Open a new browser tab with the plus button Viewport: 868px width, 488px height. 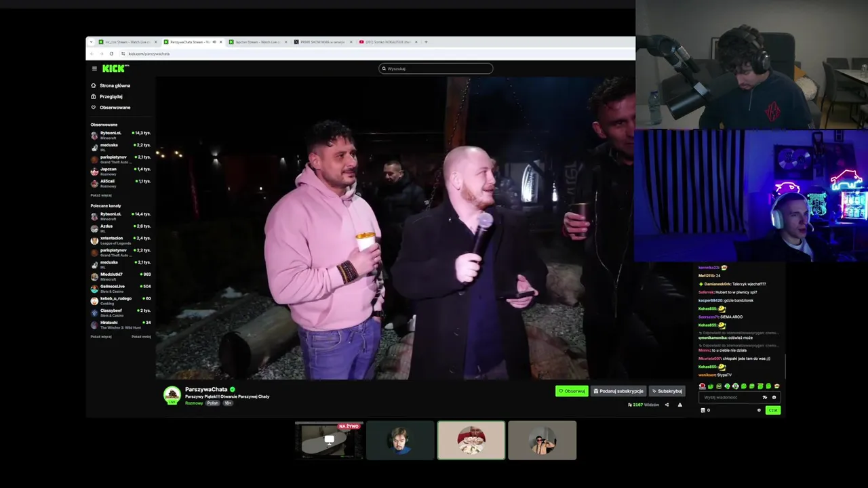coord(426,42)
